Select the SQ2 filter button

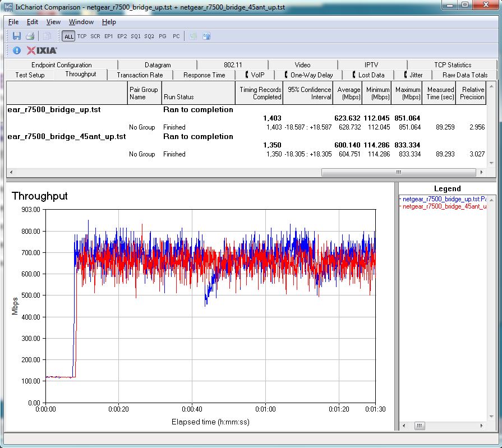coord(149,36)
